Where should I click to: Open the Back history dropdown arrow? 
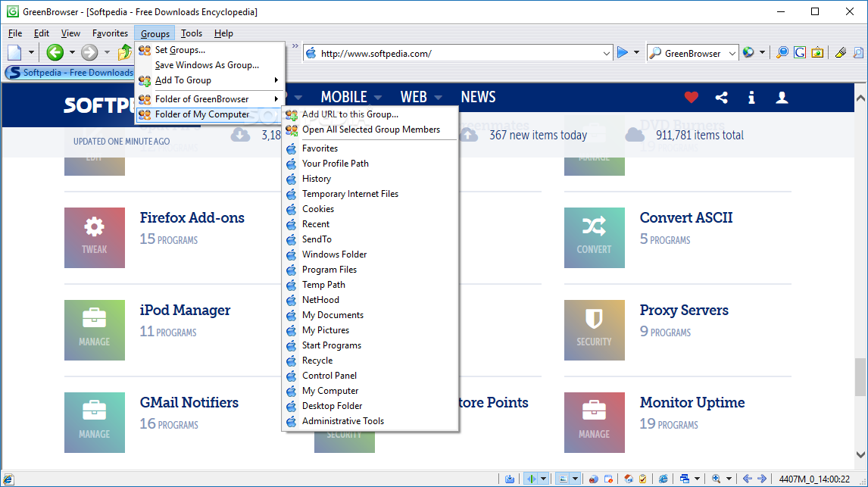(x=72, y=53)
